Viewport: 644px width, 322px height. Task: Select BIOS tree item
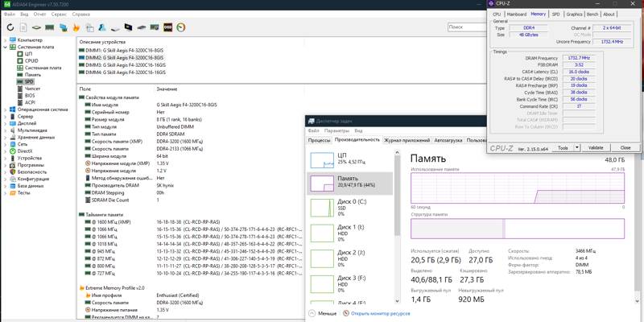tap(30, 96)
